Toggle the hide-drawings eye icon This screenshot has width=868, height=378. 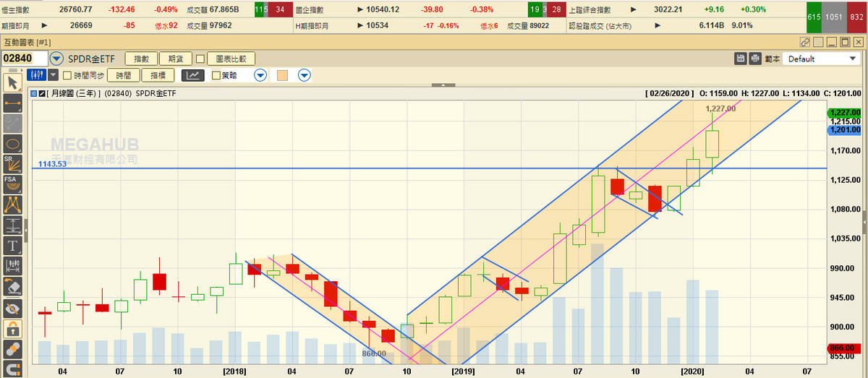pyautogui.click(x=12, y=307)
